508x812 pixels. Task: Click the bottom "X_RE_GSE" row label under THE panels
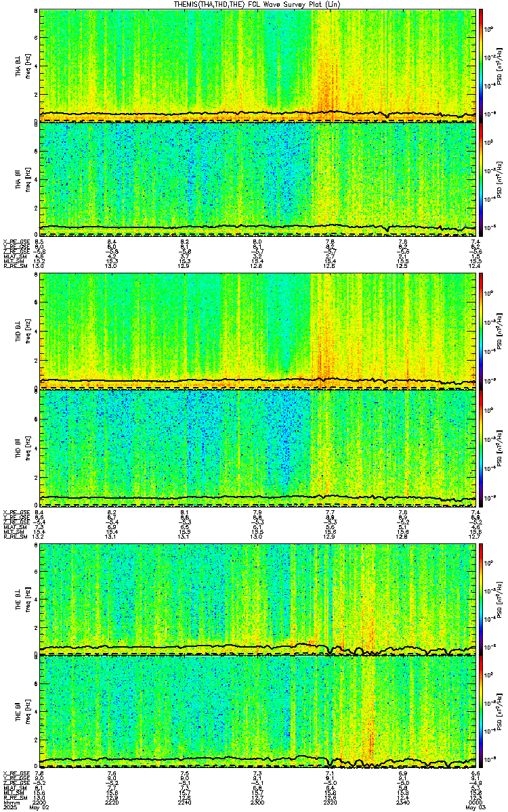16,773
